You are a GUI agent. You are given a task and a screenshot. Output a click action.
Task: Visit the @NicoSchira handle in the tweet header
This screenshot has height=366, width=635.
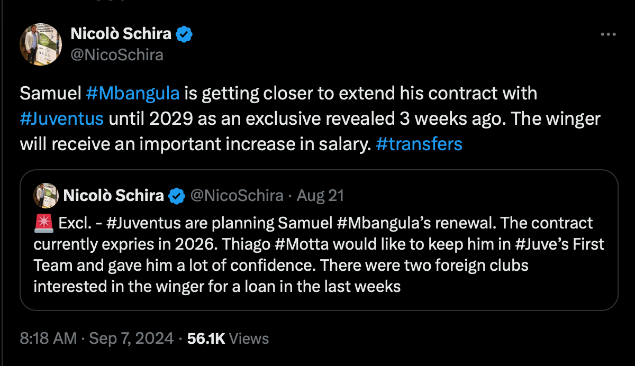pos(117,55)
